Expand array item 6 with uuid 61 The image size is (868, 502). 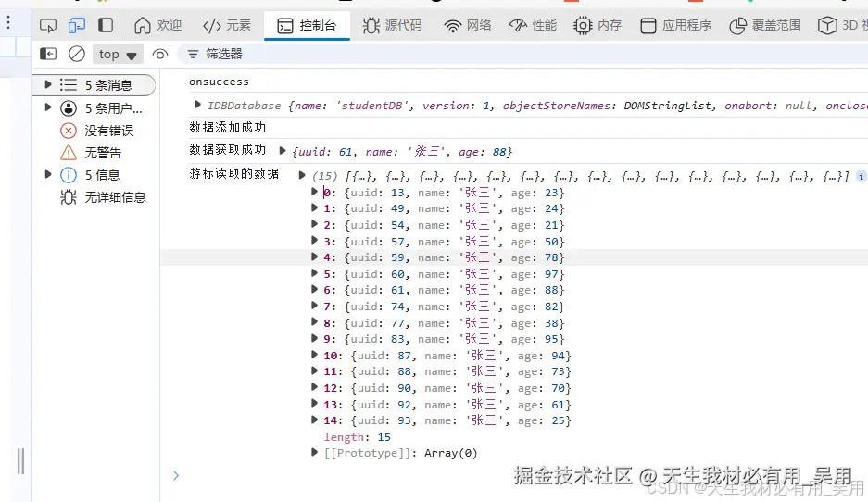pyautogui.click(x=314, y=289)
